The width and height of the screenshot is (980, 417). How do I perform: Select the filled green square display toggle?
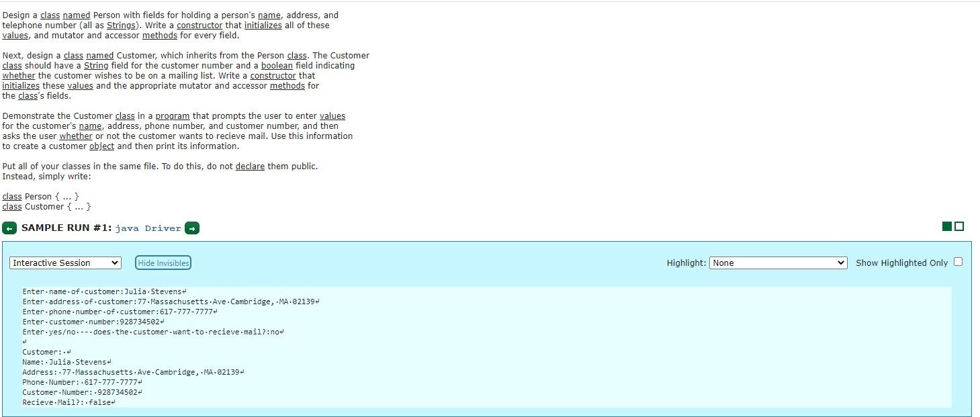coord(948,226)
